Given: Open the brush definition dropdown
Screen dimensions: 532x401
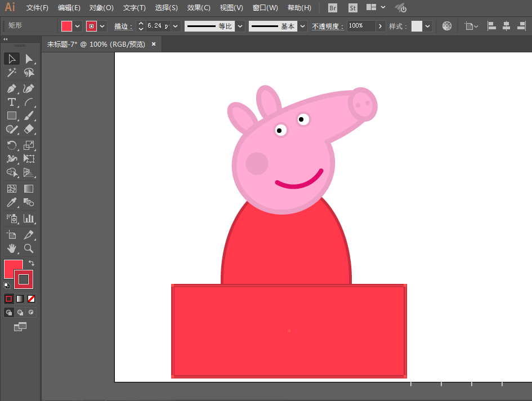Looking at the screenshot, I should (303, 26).
